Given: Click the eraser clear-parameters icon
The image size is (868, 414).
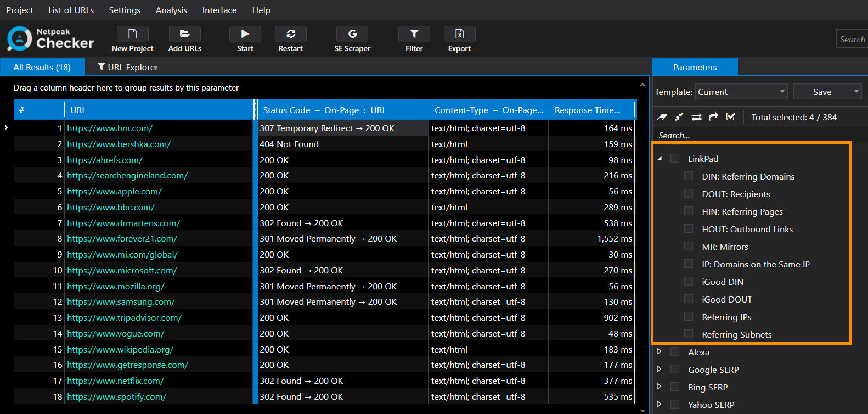Looking at the screenshot, I should (x=662, y=117).
